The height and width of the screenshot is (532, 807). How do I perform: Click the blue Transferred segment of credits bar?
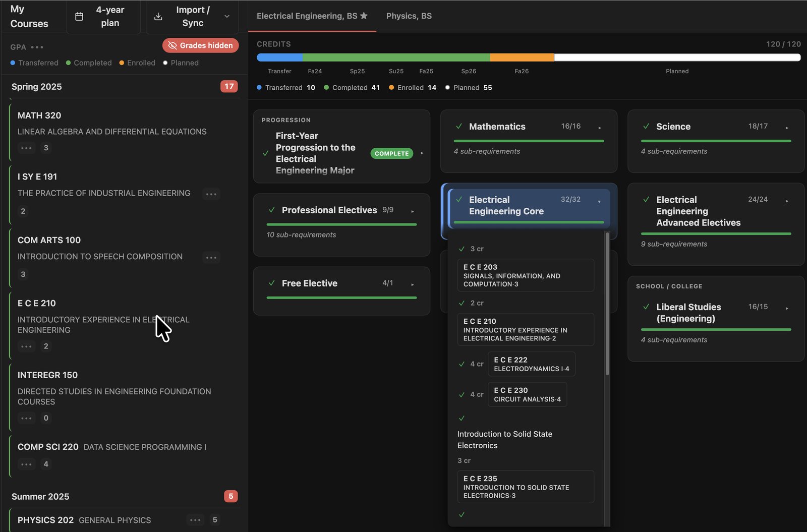(280, 57)
